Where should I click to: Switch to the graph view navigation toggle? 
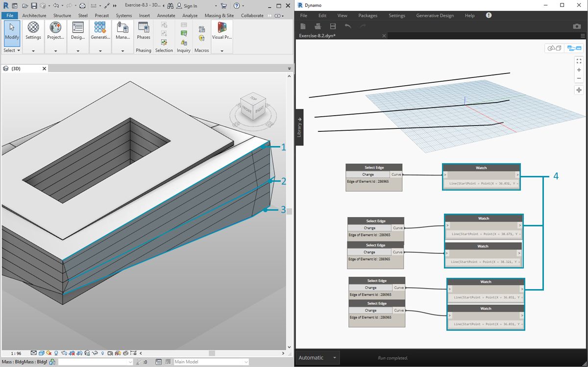pyautogui.click(x=574, y=48)
